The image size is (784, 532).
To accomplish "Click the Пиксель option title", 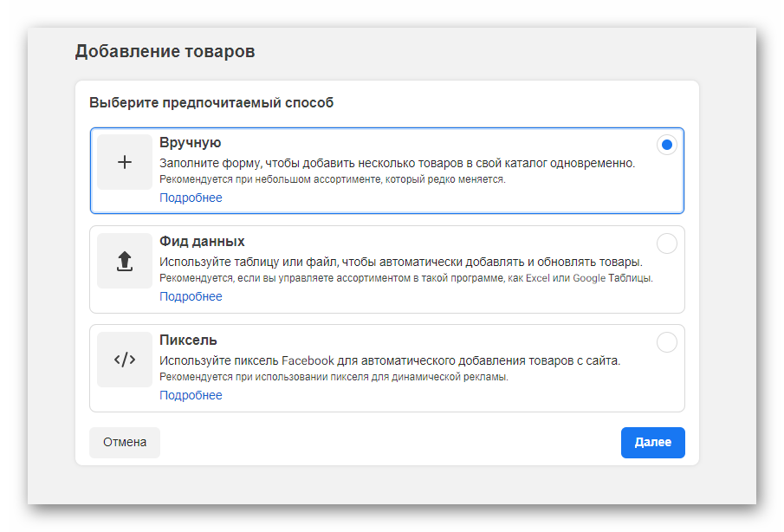I will 188,339.
